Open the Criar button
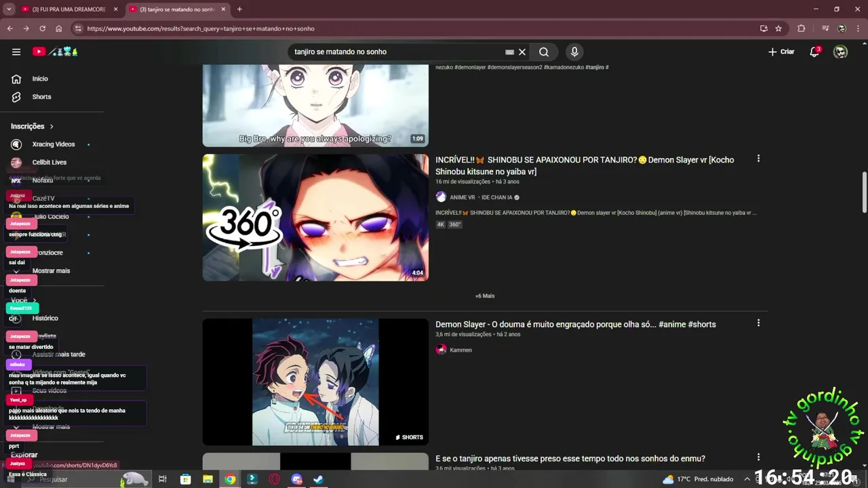The image size is (868, 488). [781, 52]
